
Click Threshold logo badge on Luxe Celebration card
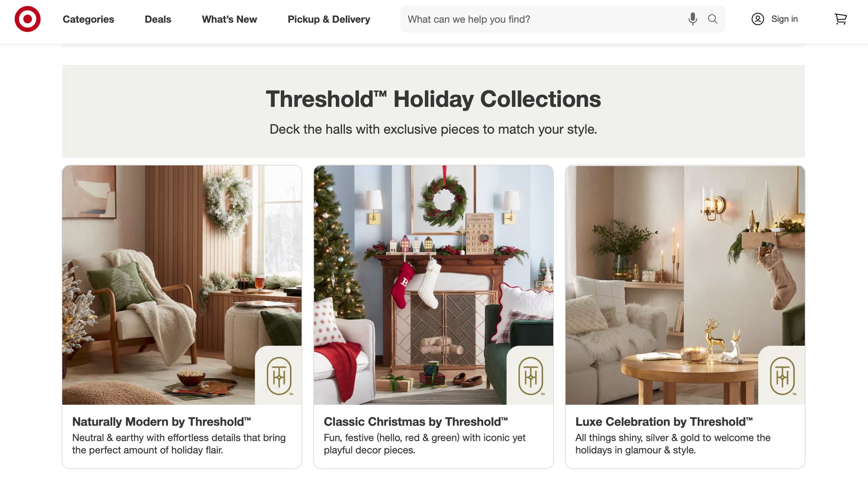point(783,376)
